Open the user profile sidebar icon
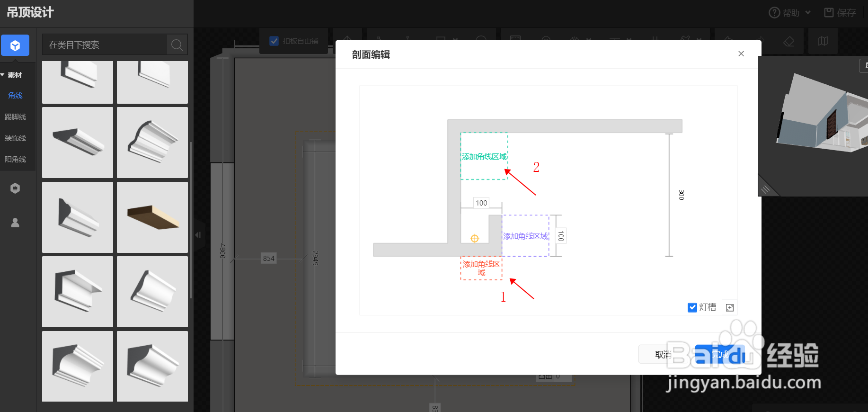Image resolution: width=868 pixels, height=412 pixels. [15, 223]
